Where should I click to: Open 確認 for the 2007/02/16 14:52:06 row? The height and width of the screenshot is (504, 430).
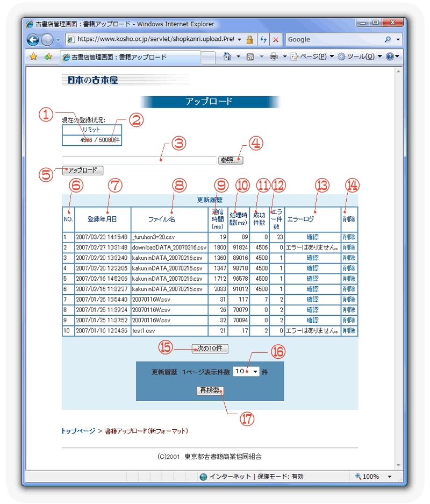tap(312, 279)
